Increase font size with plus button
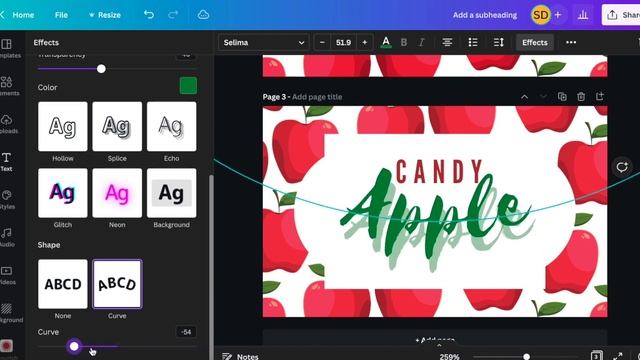This screenshot has width=640, height=360. tap(364, 42)
